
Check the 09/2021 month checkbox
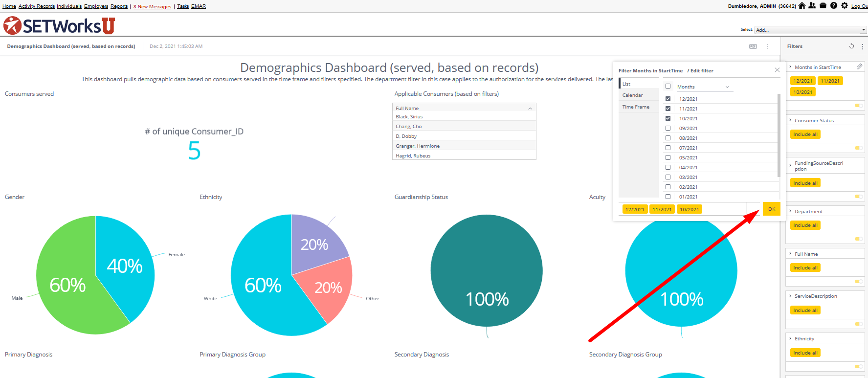(x=668, y=128)
